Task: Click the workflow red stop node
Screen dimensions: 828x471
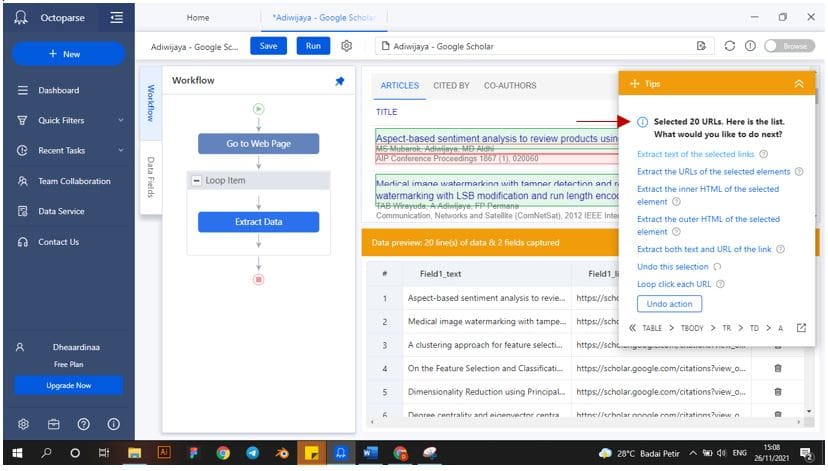Action: pyautogui.click(x=258, y=279)
